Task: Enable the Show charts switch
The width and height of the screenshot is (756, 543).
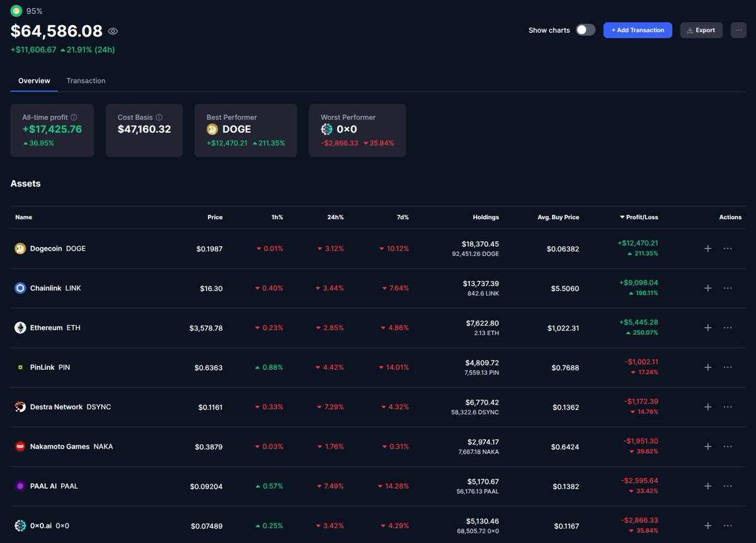Action: 585,30
